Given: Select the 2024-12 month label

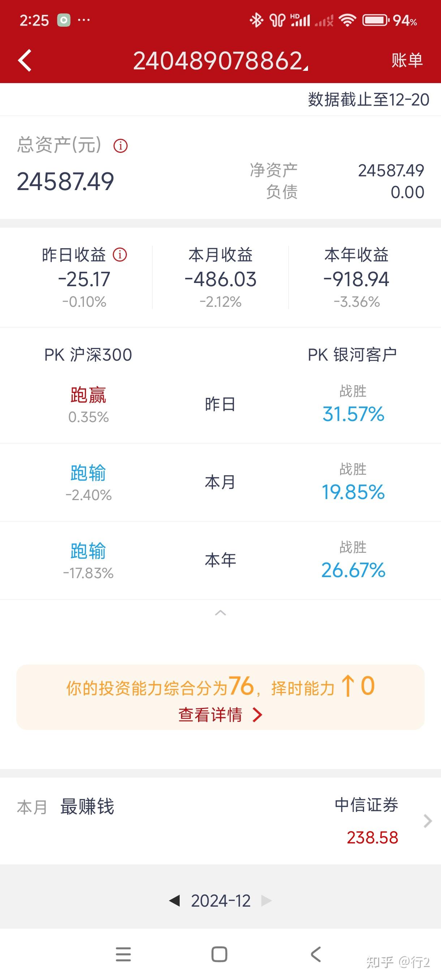Looking at the screenshot, I should [221, 901].
